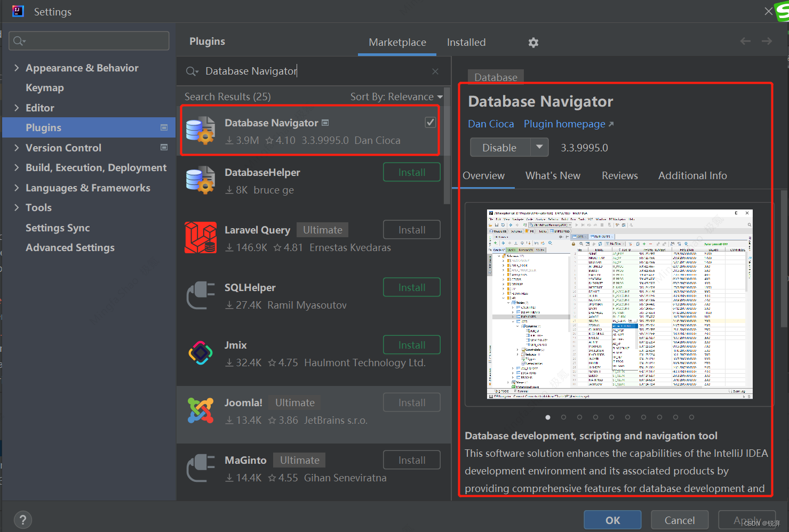Open the Additional Info tab
This screenshot has width=789, height=532.
[692, 175]
